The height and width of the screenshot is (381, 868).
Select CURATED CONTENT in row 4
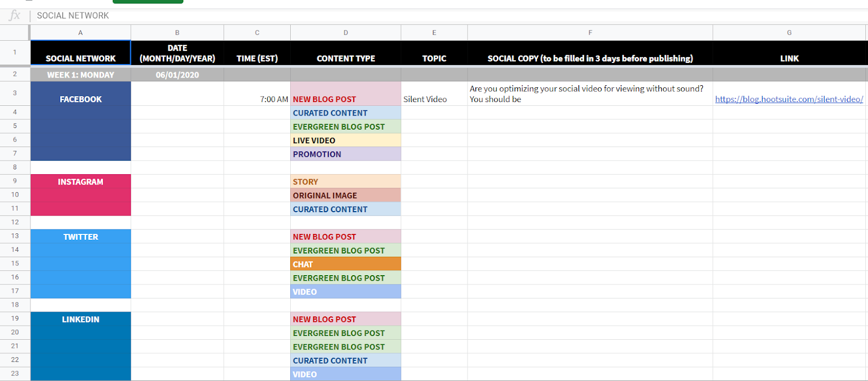point(346,112)
